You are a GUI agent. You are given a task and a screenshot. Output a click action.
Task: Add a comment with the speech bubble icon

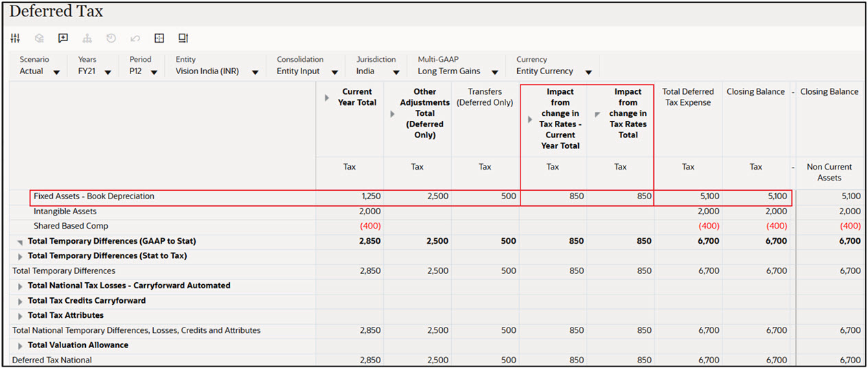63,38
